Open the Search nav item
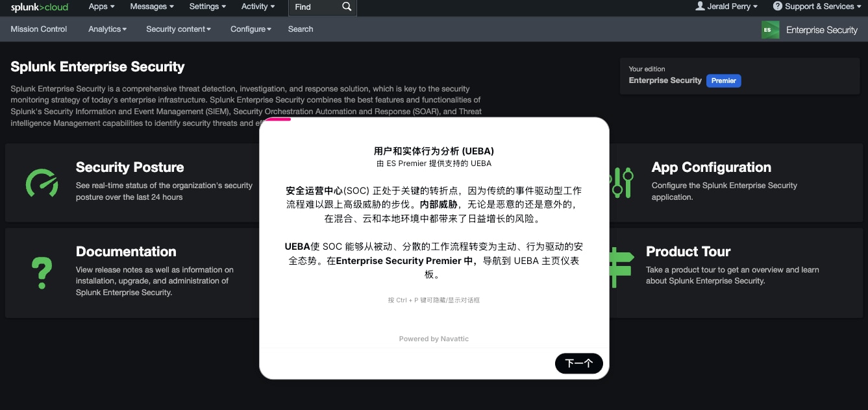The height and width of the screenshot is (410, 868). point(301,29)
